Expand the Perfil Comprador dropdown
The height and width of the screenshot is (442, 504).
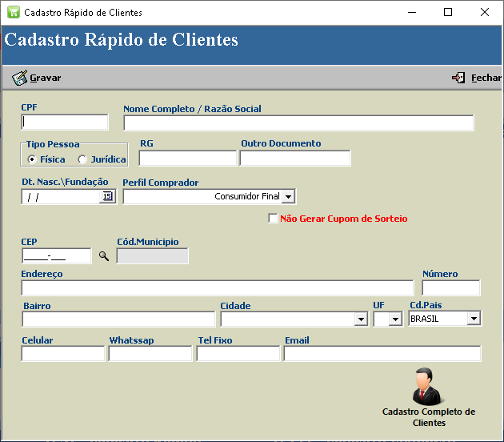pos(288,196)
